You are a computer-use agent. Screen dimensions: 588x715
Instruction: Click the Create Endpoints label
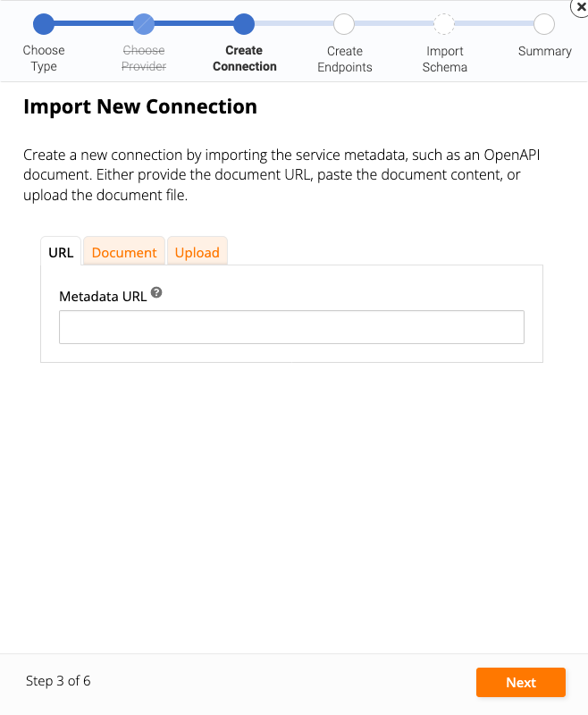click(x=344, y=58)
